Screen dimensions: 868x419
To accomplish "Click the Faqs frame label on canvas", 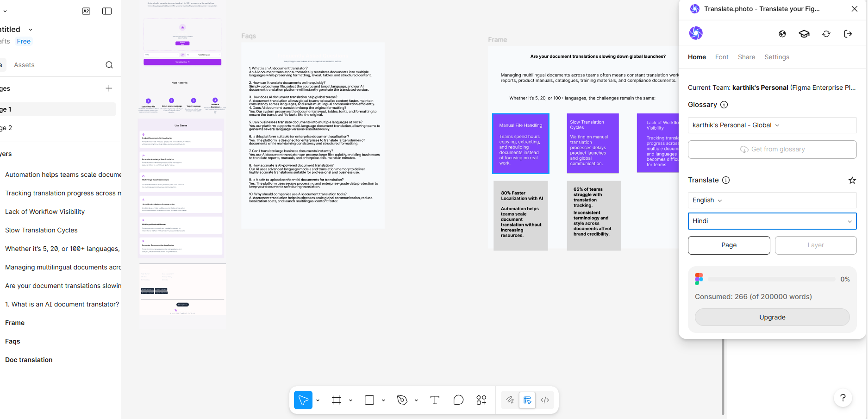I will point(249,36).
